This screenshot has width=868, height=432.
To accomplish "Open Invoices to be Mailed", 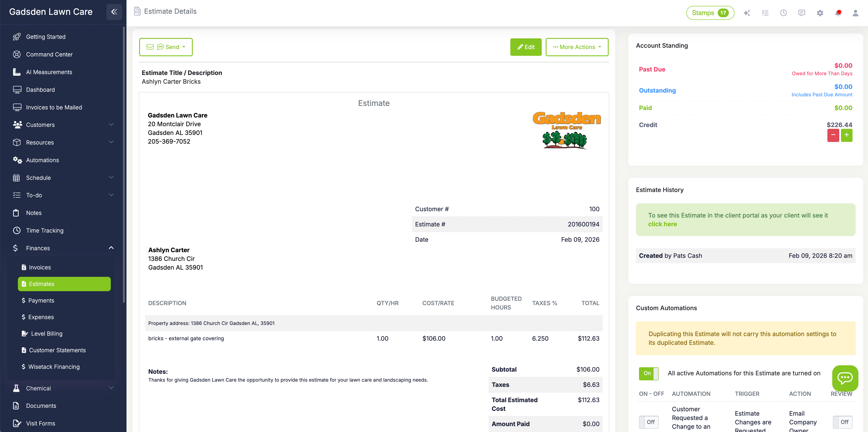I will [x=54, y=107].
